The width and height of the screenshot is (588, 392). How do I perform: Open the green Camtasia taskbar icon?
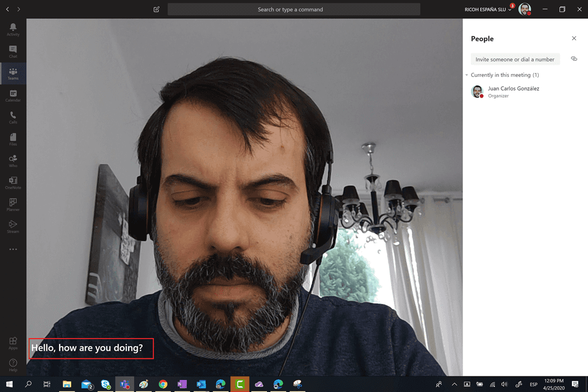click(239, 384)
